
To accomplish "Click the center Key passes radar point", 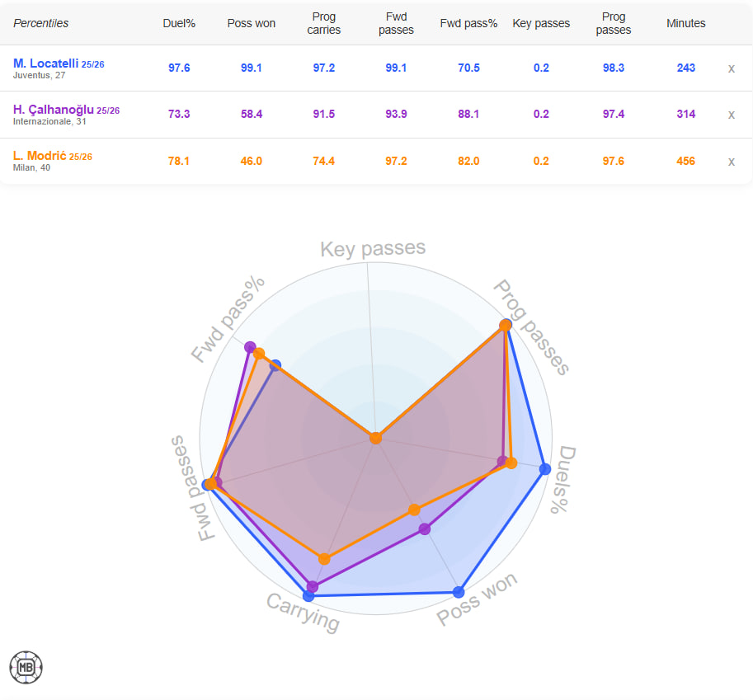I will pyautogui.click(x=376, y=438).
